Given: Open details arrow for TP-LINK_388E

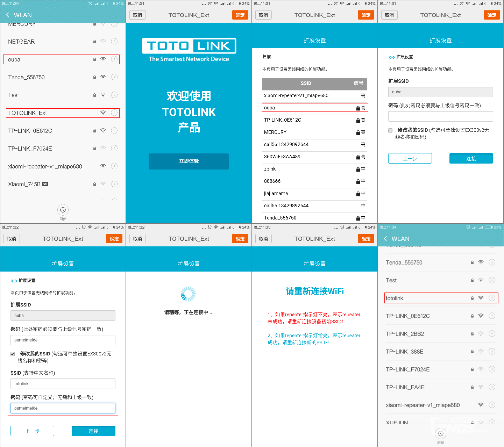Looking at the screenshot, I should [x=492, y=351].
